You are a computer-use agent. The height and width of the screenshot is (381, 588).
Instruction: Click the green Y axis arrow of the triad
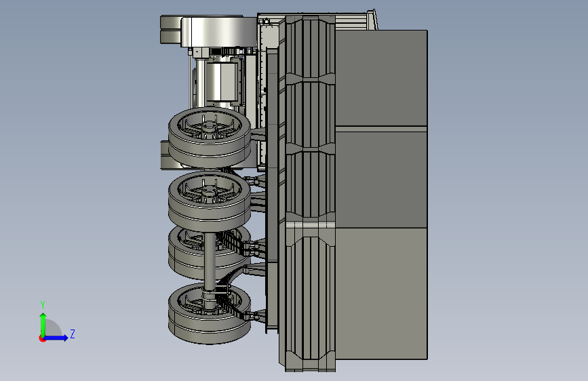tap(43, 324)
